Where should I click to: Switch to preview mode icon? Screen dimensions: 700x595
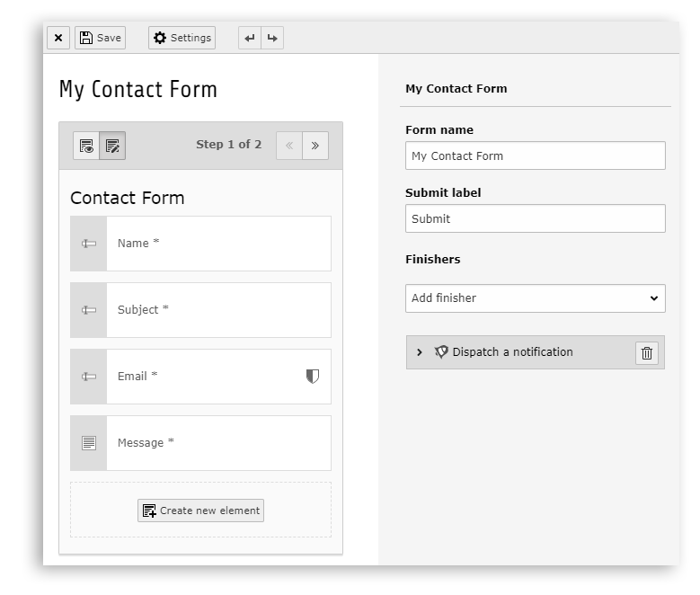click(86, 146)
